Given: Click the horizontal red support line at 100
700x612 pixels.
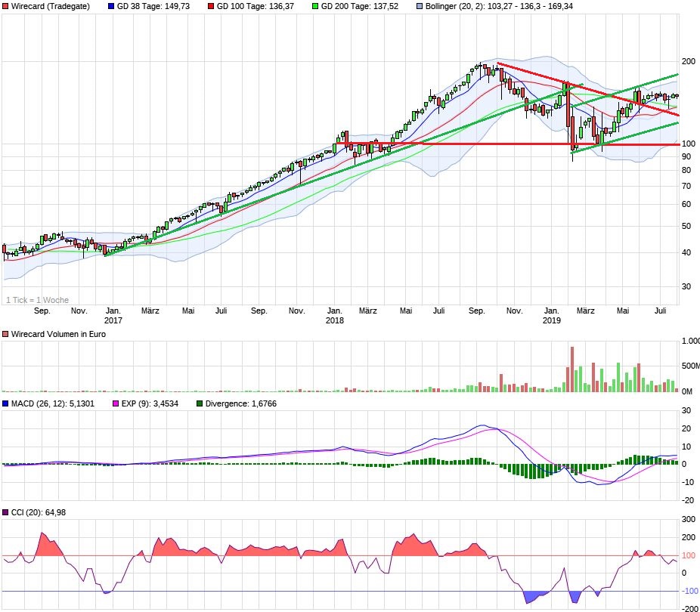Looking at the screenshot, I should [509, 144].
